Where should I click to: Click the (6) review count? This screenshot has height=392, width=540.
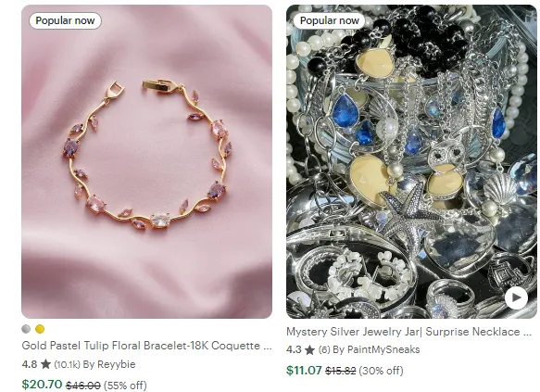pyautogui.click(x=324, y=350)
